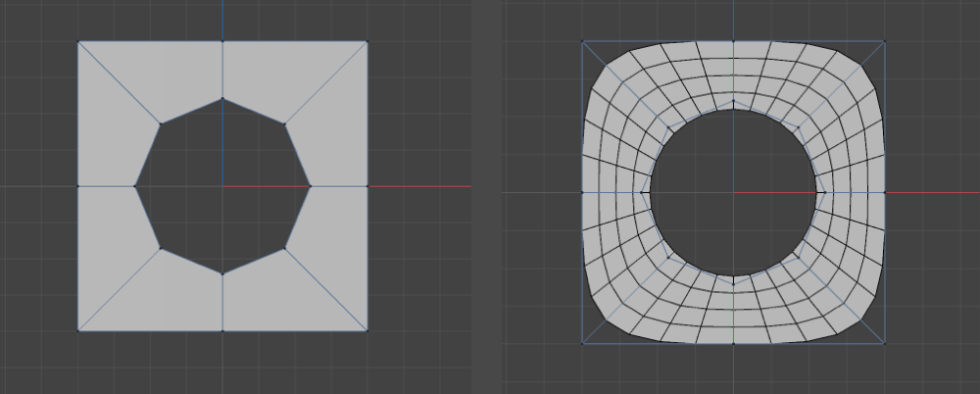The image size is (980, 394).
Task: Select bottom-right corner vertex of left mesh
Action: 367,330
